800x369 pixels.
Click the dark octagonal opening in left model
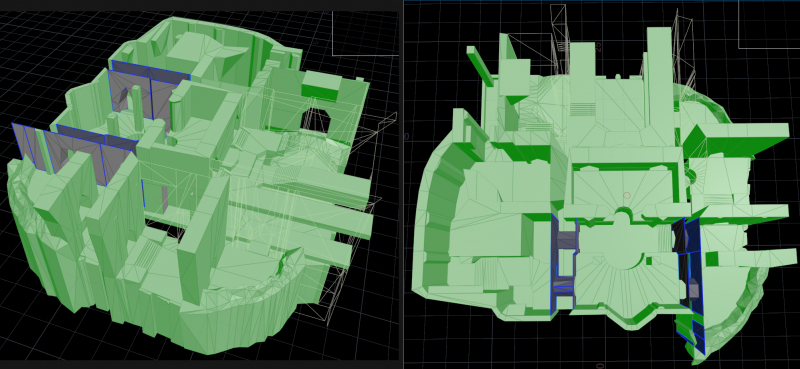point(317,120)
